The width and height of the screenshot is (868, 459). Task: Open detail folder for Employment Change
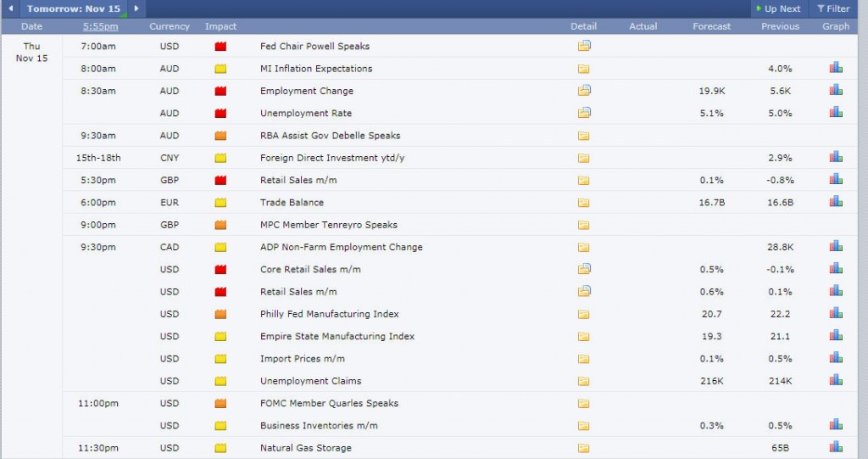[584, 91]
